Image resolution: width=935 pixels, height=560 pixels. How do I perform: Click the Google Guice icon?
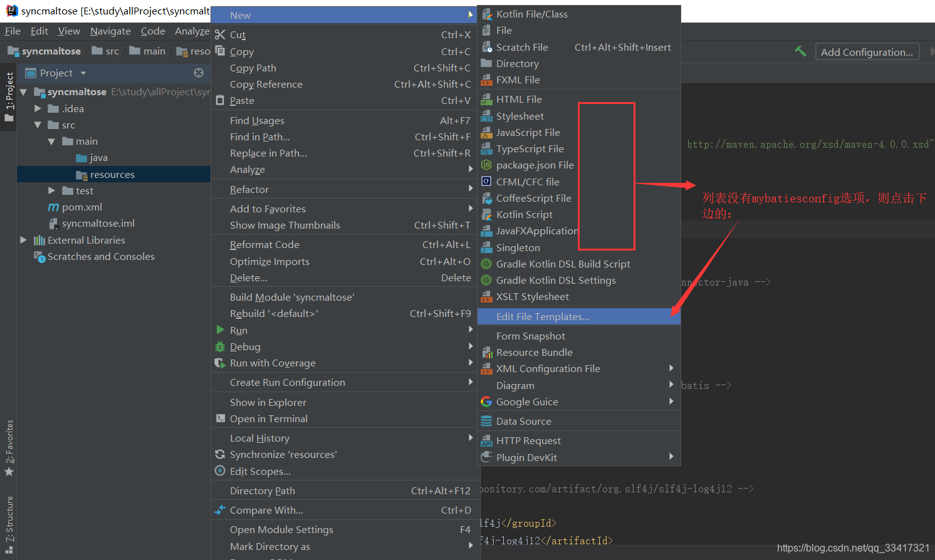[486, 402]
